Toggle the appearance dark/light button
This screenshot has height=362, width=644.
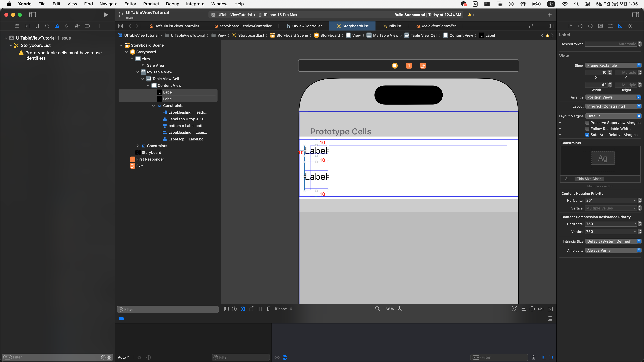[243, 309]
